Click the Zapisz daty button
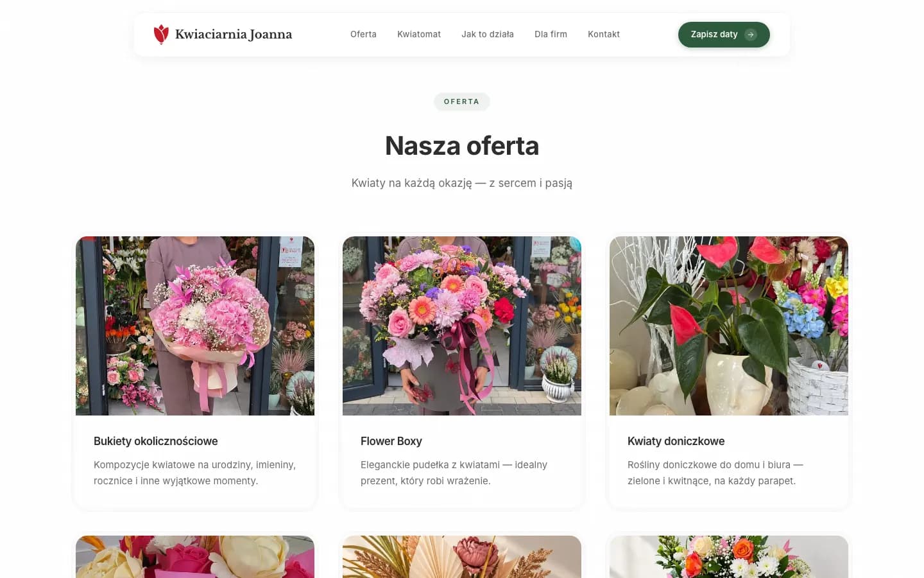 (724, 35)
